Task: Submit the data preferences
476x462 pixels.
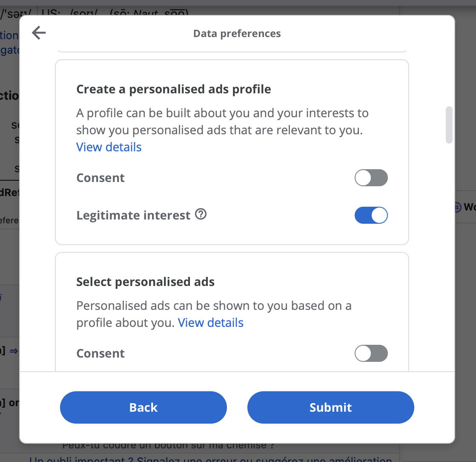Action: 330,407
